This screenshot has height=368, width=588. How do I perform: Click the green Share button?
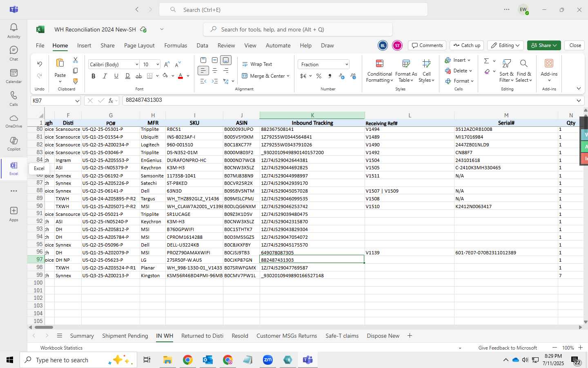pos(544,45)
